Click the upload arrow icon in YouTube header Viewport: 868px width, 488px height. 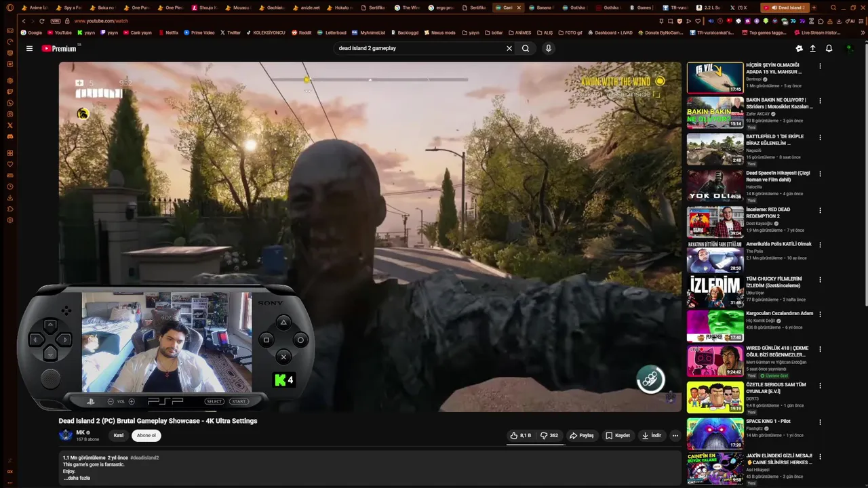[812, 48]
